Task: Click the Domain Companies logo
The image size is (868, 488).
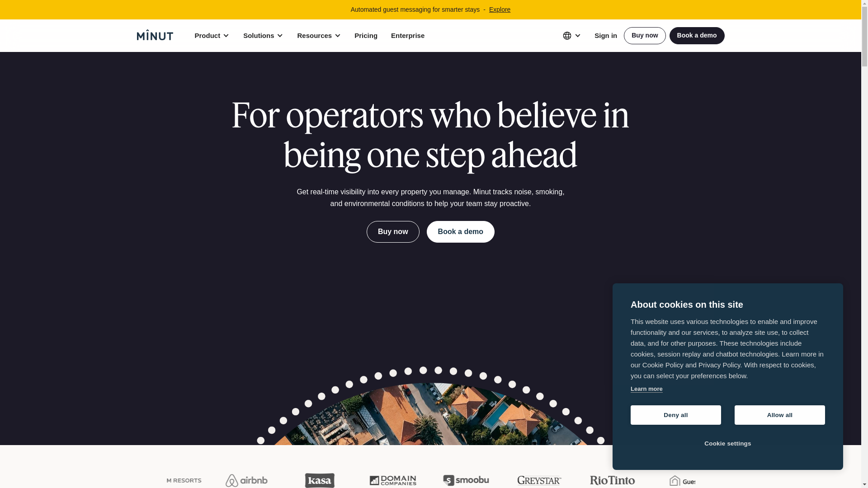Action: 393,480
